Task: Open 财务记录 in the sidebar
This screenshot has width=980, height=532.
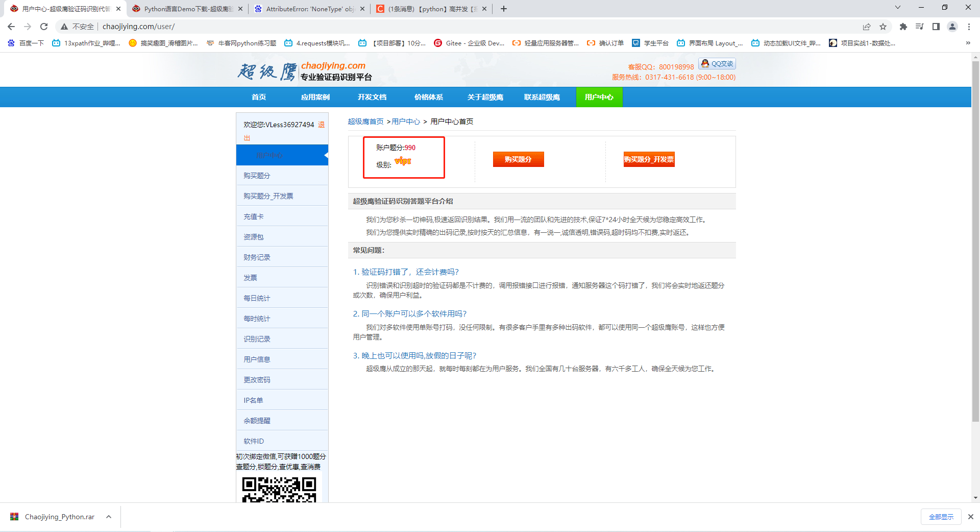Action: pos(282,257)
